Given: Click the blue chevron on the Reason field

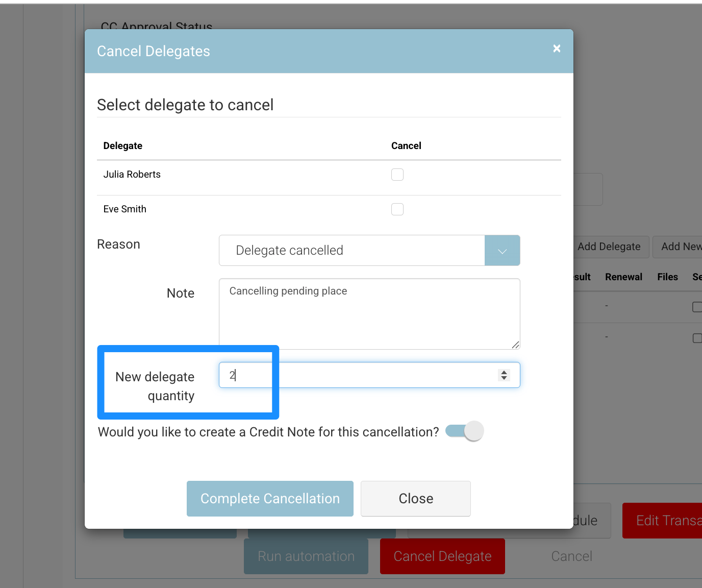Looking at the screenshot, I should click(502, 251).
